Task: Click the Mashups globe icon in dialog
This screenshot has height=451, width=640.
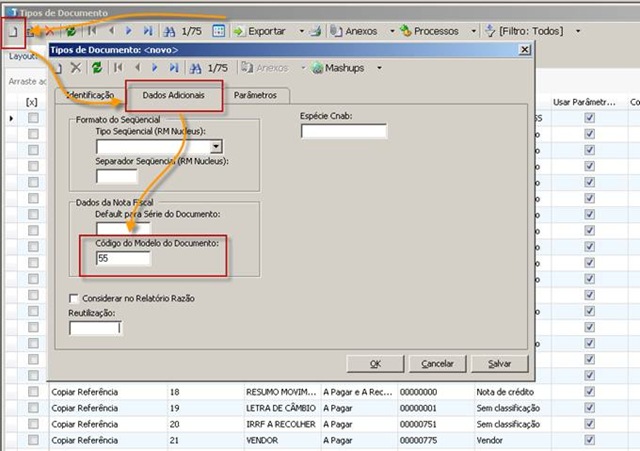Action: coord(317,68)
